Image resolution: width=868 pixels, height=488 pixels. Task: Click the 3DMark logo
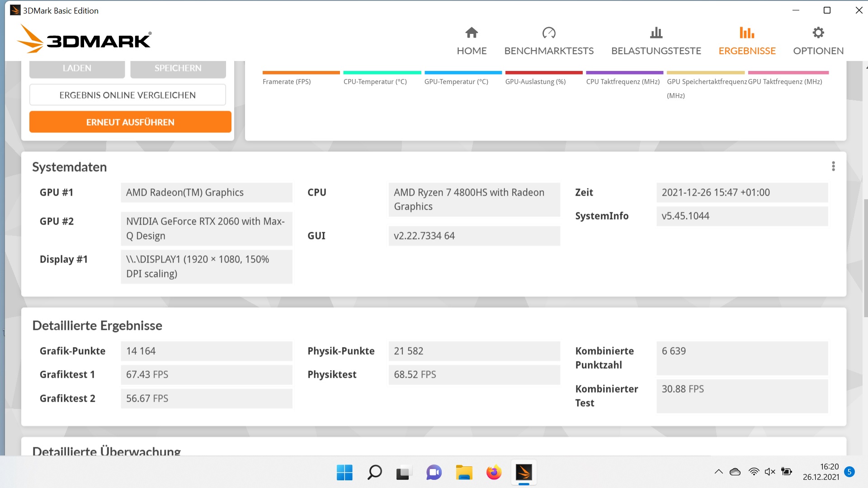[85, 39]
